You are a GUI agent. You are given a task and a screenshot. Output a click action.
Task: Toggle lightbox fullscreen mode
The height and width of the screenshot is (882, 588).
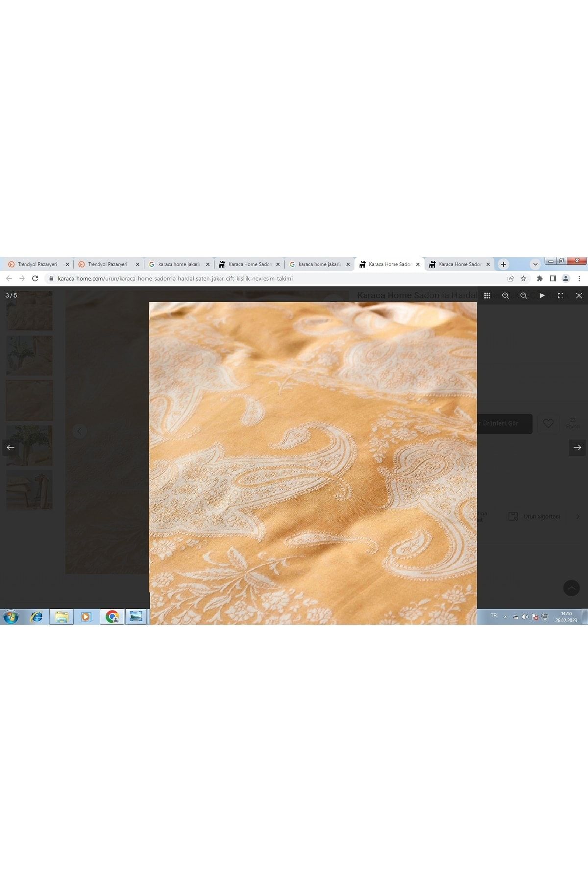point(561,295)
